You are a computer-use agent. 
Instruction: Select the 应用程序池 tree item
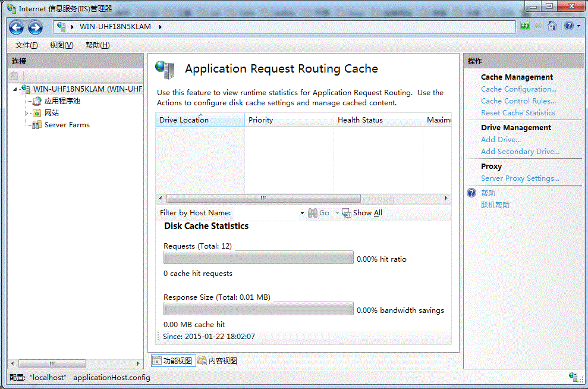(62, 101)
